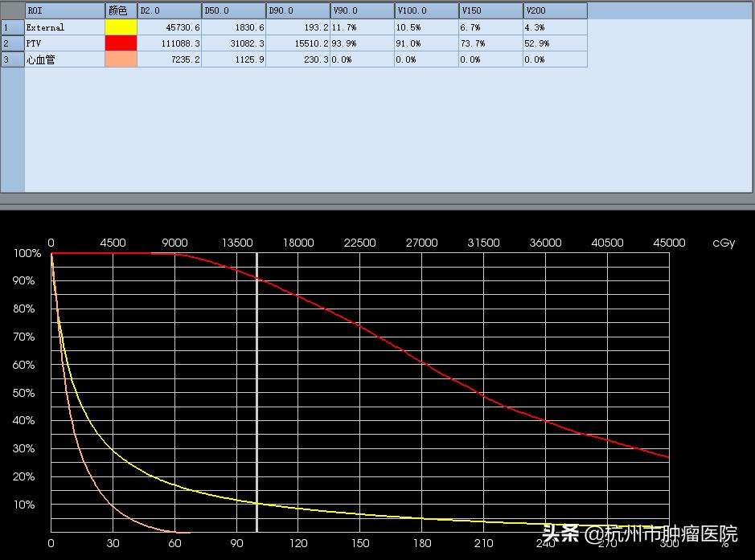Click the V90.0 column header
This screenshot has height=560, width=755.
(x=362, y=11)
